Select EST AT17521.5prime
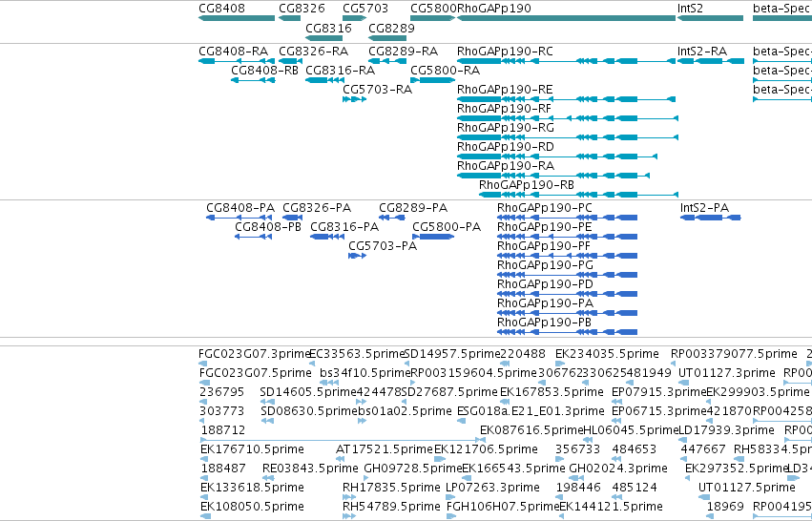812x521 pixels. click(x=341, y=459)
